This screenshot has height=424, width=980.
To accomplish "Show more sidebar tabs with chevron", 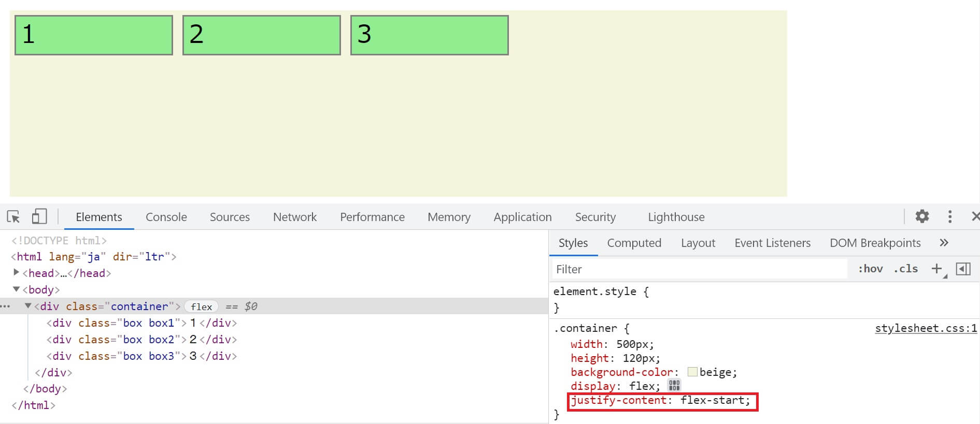I will [944, 243].
